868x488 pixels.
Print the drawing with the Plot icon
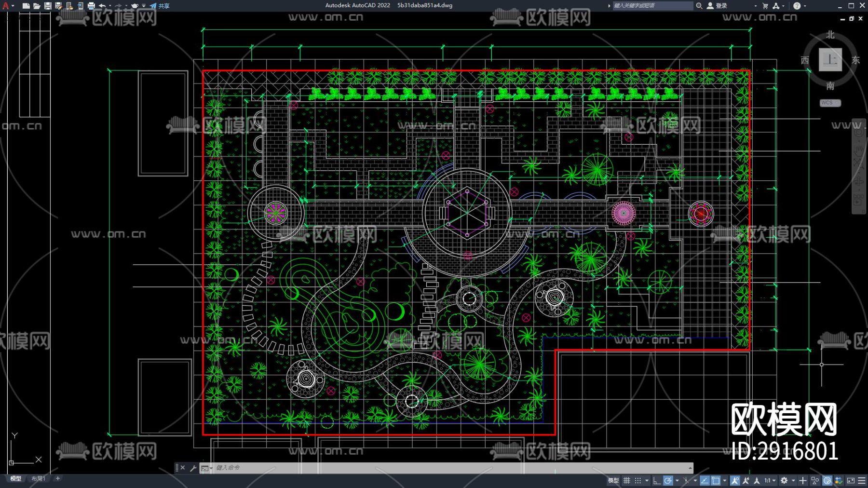pyautogui.click(x=91, y=6)
